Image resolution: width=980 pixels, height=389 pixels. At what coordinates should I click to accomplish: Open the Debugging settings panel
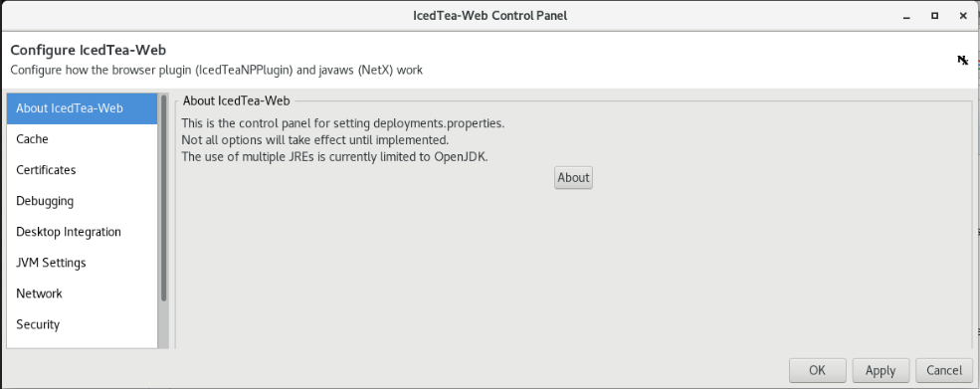coord(82,201)
